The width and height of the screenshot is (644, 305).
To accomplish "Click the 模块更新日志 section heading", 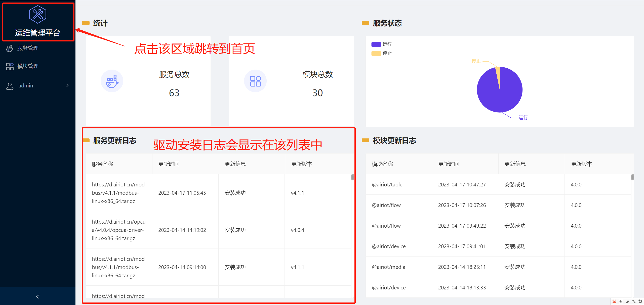I will (x=394, y=140).
